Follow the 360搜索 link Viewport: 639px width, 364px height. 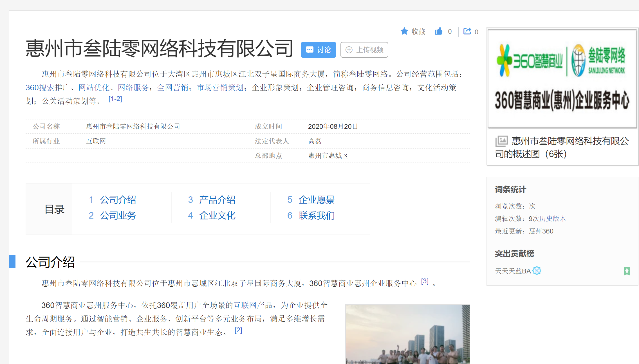40,87
